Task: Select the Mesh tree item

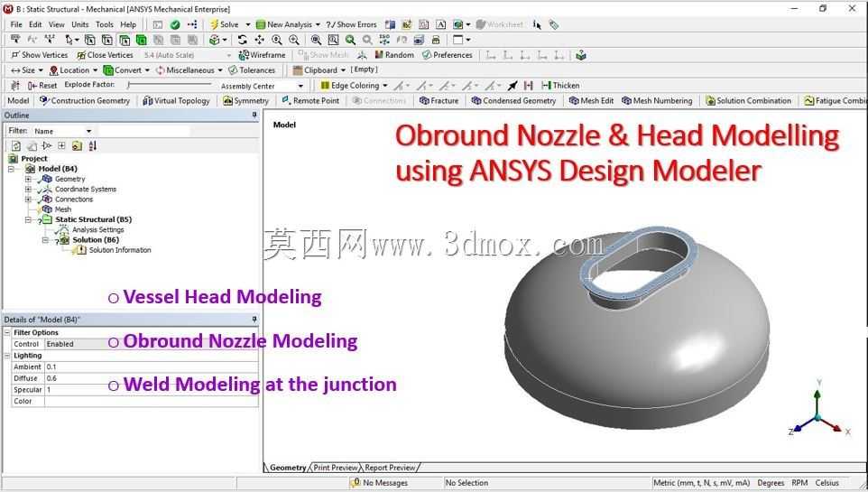Action: click(62, 209)
